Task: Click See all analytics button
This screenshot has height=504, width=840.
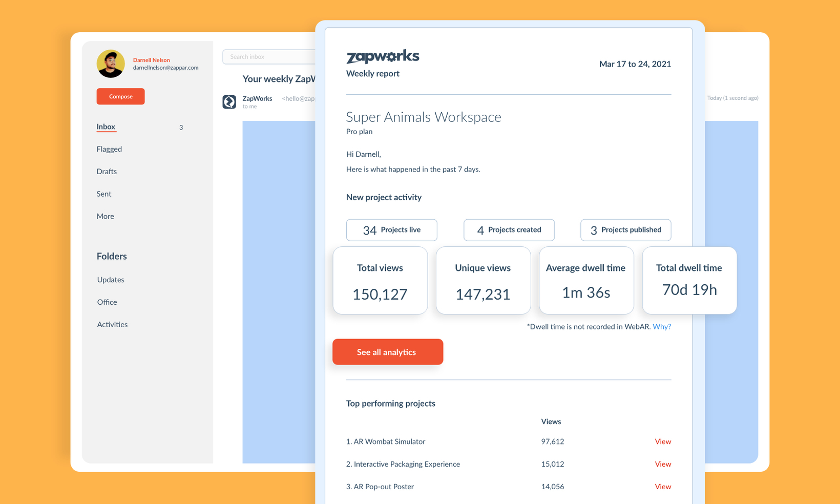Action: pyautogui.click(x=388, y=352)
